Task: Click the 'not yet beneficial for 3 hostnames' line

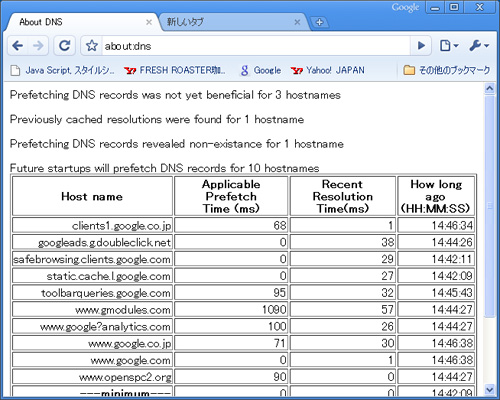Action: coord(175,95)
